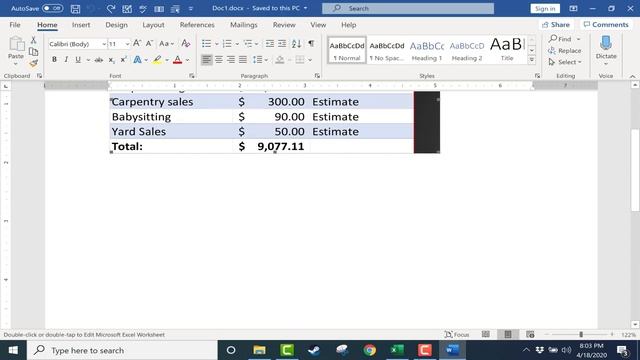Image resolution: width=640 pixels, height=360 pixels.
Task: Toggle Italic formatting
Action: (66, 60)
